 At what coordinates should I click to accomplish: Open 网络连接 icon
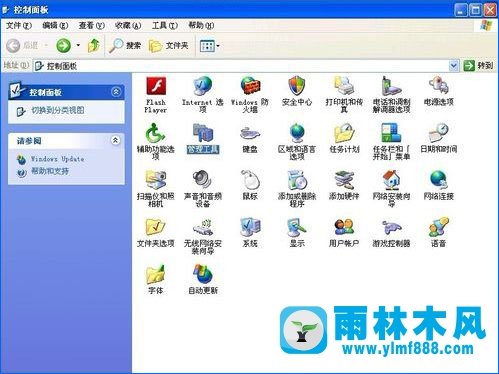[439, 185]
